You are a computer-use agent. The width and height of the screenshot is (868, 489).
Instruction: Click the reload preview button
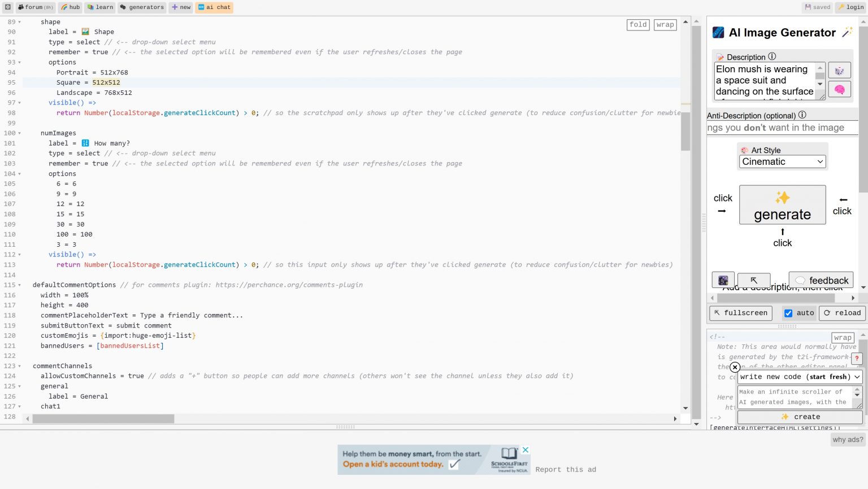842,313
